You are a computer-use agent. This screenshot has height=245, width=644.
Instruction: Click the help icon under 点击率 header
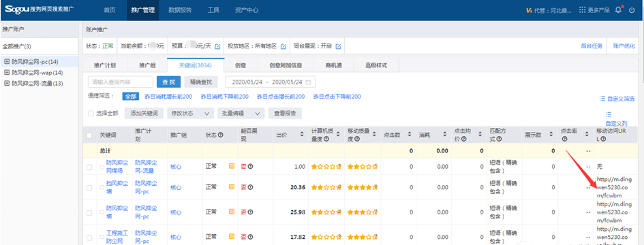coord(564,139)
